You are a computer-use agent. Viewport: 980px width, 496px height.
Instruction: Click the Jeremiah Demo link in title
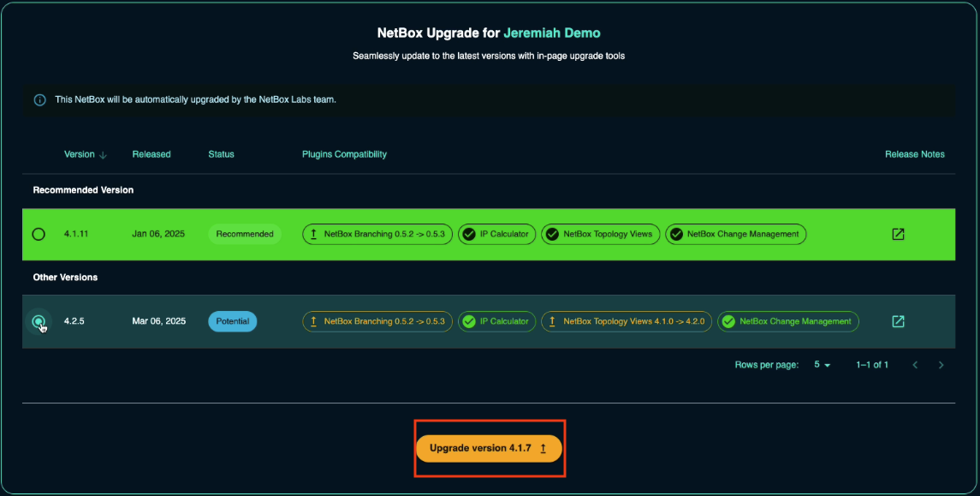(x=551, y=33)
